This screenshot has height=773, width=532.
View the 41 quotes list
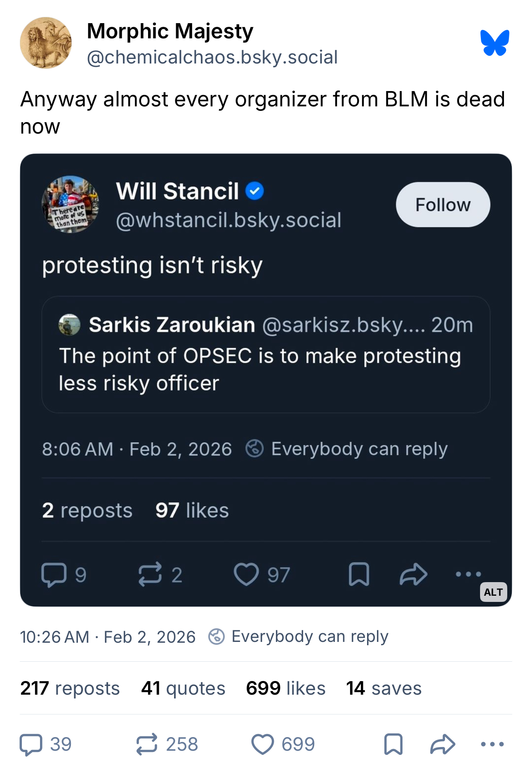click(x=183, y=688)
